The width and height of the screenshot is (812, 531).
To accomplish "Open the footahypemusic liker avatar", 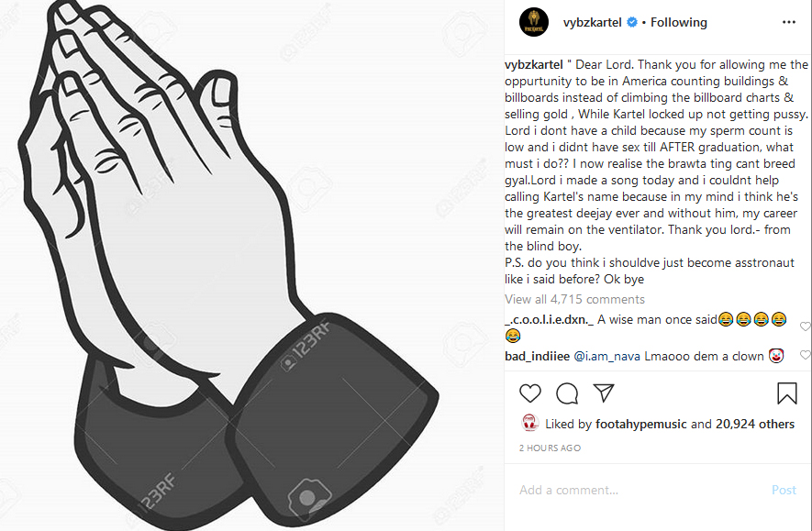I will (529, 424).
